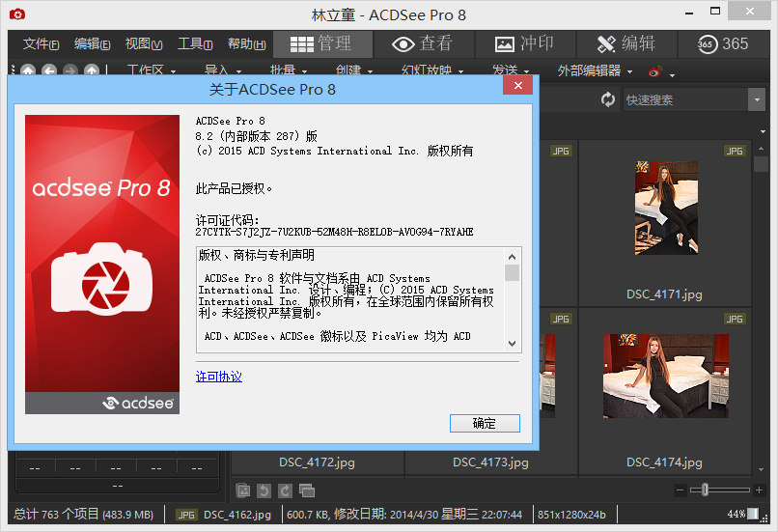The width and height of the screenshot is (778, 532).
Task: Click the DSC_4174.jpg file name
Action: click(664, 462)
